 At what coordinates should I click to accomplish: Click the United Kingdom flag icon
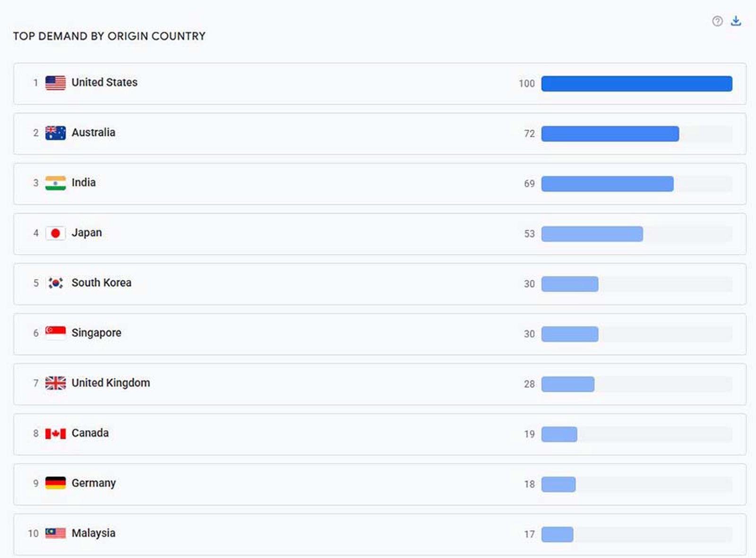click(55, 383)
